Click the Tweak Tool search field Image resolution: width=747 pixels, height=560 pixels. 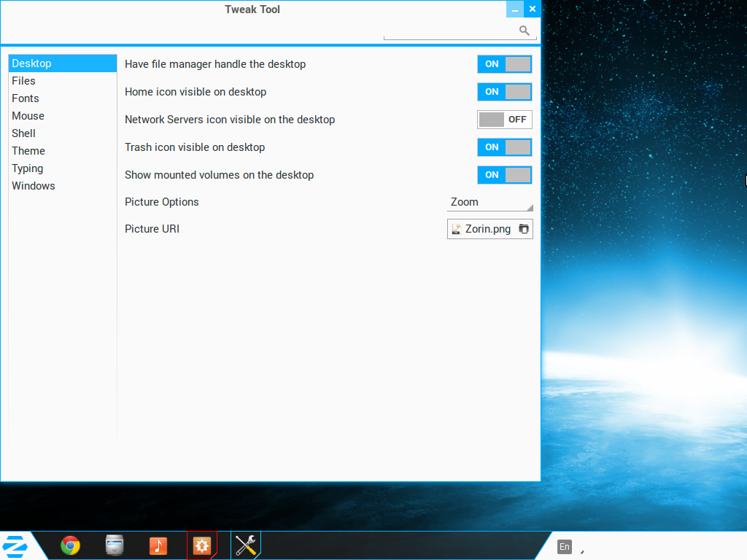tap(460, 31)
